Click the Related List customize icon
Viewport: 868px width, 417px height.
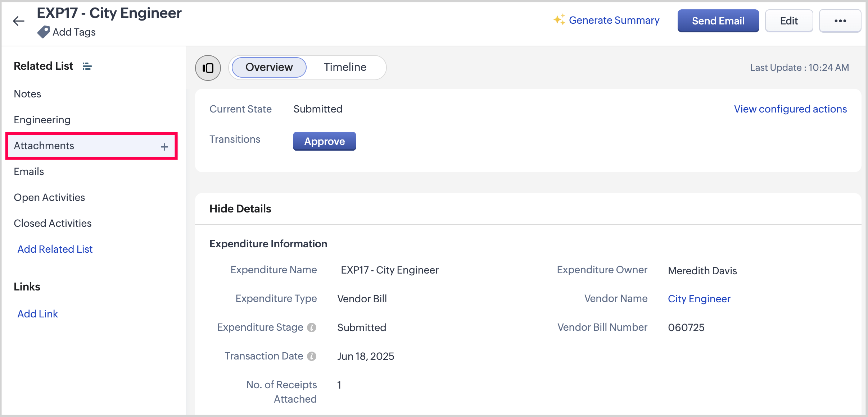tap(87, 66)
